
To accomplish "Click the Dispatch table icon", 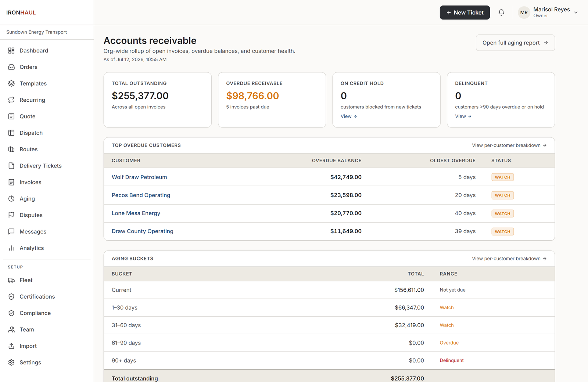I will [11, 133].
